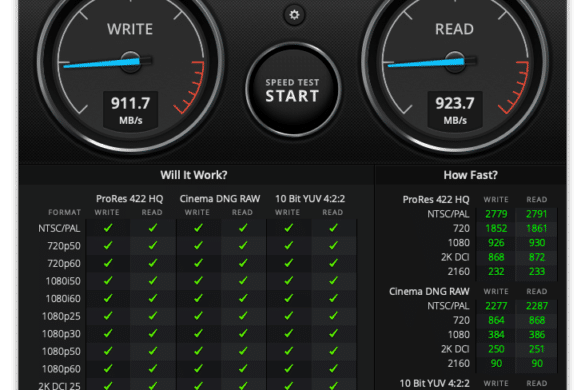Click the 720p60 format row label
585x390 pixels.
(x=64, y=263)
